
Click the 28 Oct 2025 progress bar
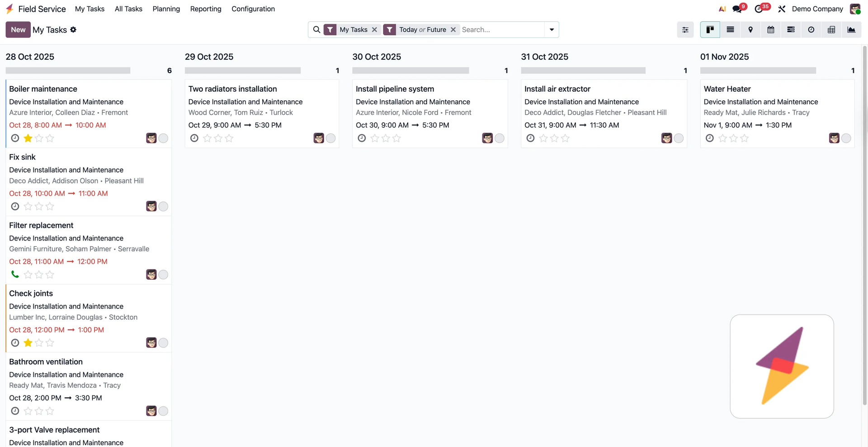coord(68,71)
